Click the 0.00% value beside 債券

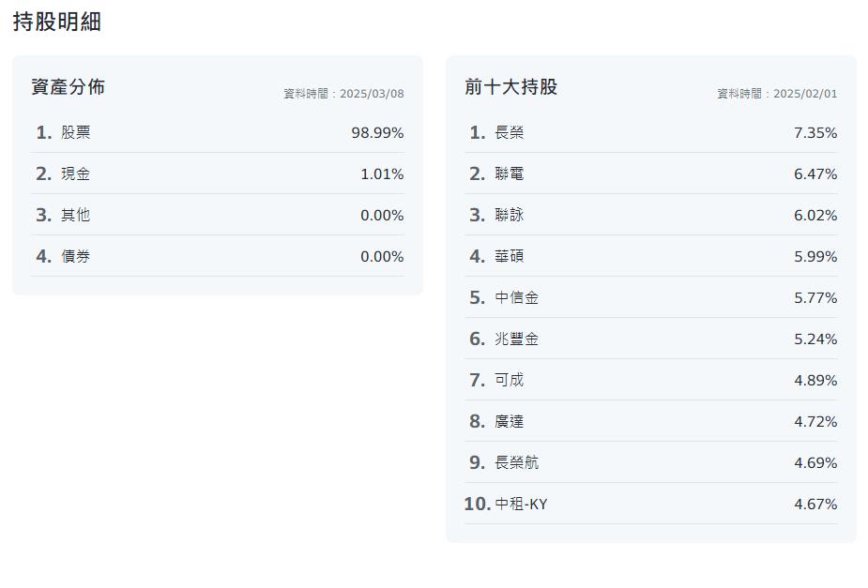pyautogui.click(x=382, y=256)
